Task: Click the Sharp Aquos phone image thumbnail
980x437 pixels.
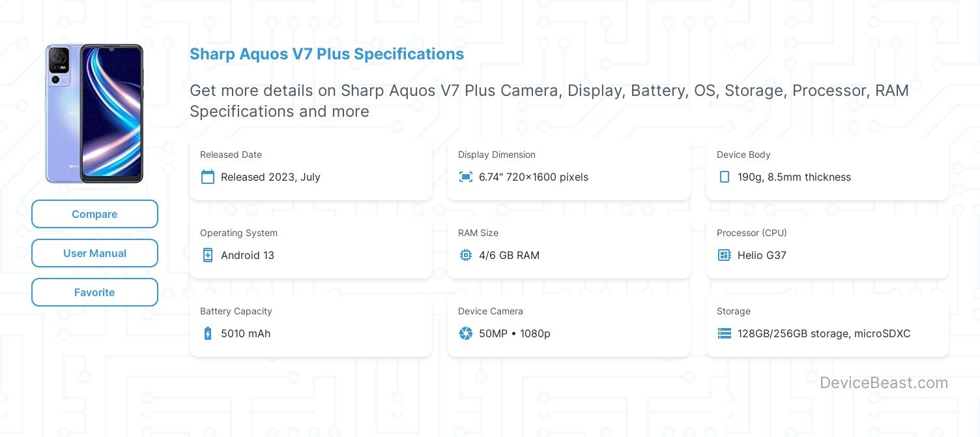Action: click(94, 113)
